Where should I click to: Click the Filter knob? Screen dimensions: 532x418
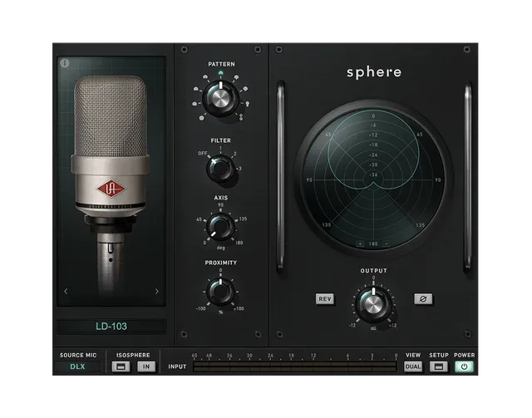point(220,169)
